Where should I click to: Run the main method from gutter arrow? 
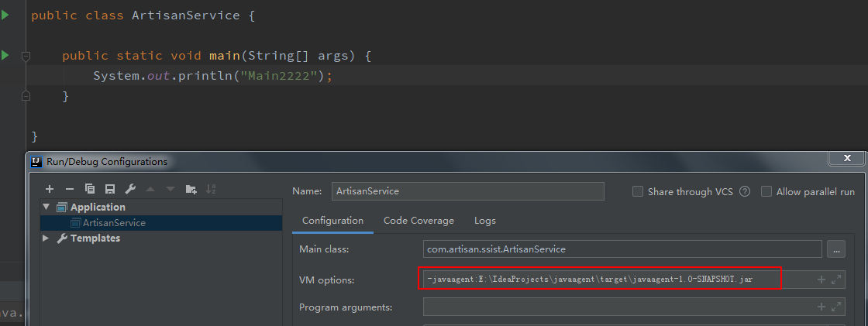[x=5, y=55]
